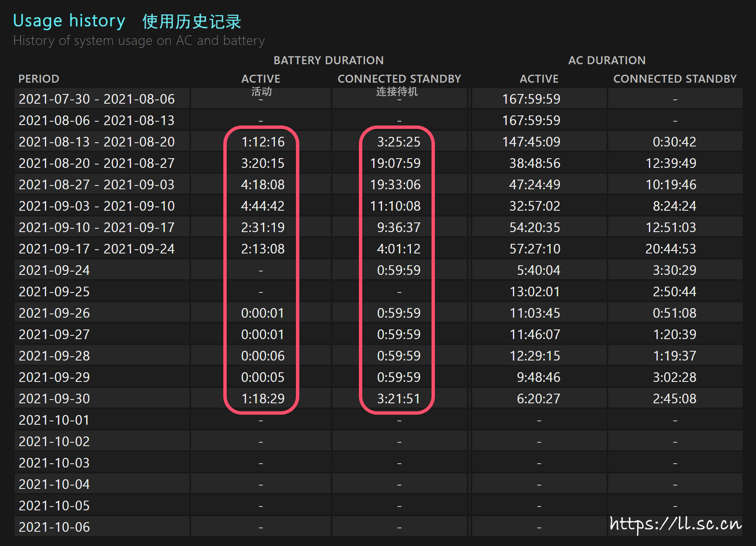Click the PERIOD column header
Viewport: 756px width, 546px height.
tap(39, 79)
